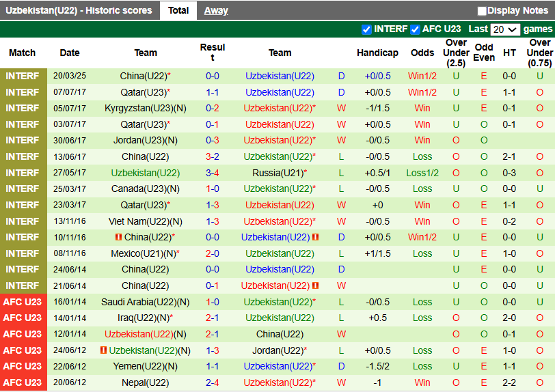Open Mexico(U21)(N) team link

tap(144, 253)
